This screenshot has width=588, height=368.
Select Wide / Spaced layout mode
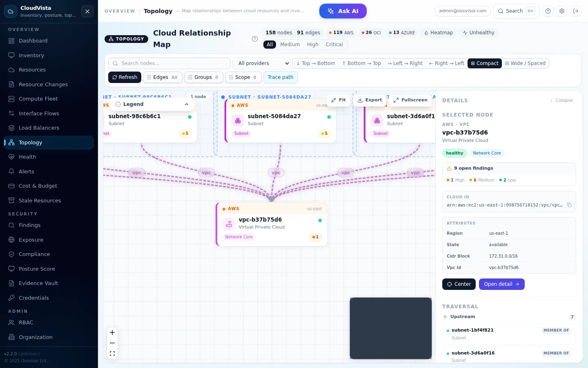coord(526,63)
